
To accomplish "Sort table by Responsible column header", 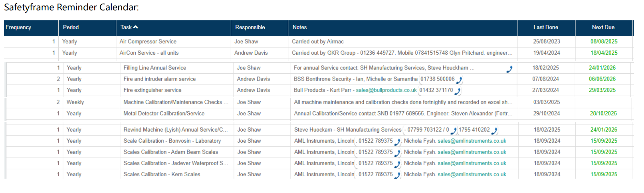I will point(250,27).
